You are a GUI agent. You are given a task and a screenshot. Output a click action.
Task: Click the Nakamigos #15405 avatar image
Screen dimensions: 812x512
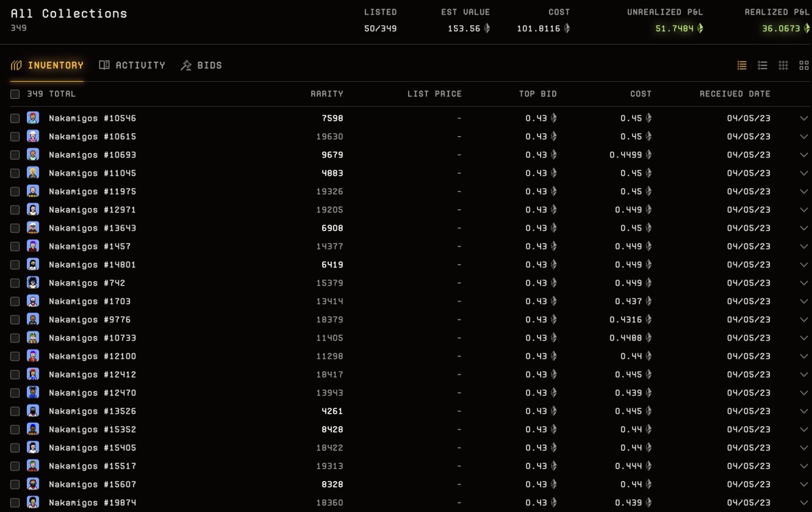click(32, 447)
